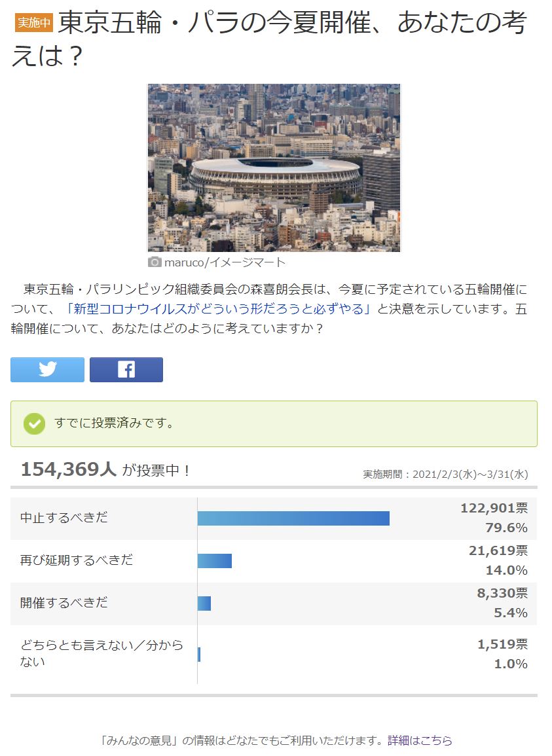Click the すでに投票済みです notice banner
The width and height of the screenshot is (552, 756).
coord(274,423)
